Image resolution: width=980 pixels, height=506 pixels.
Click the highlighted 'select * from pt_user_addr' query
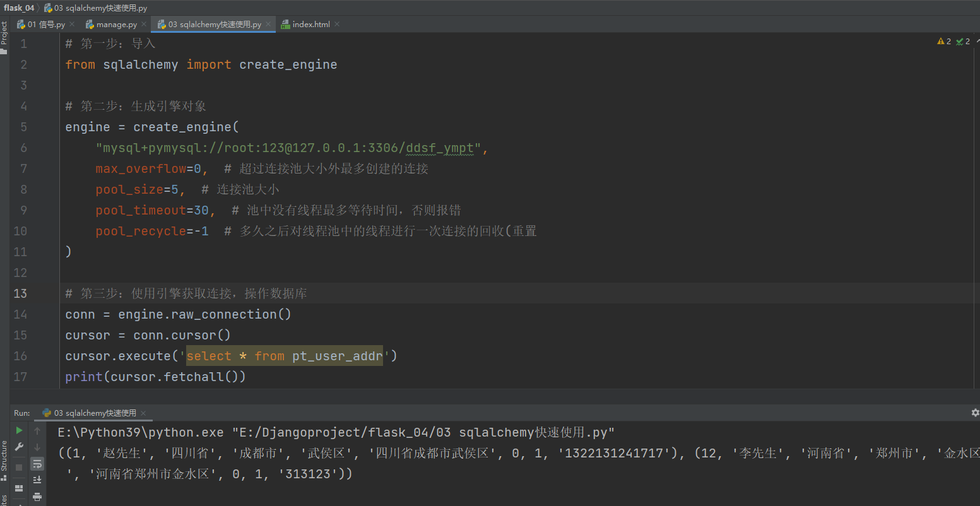tap(285, 356)
